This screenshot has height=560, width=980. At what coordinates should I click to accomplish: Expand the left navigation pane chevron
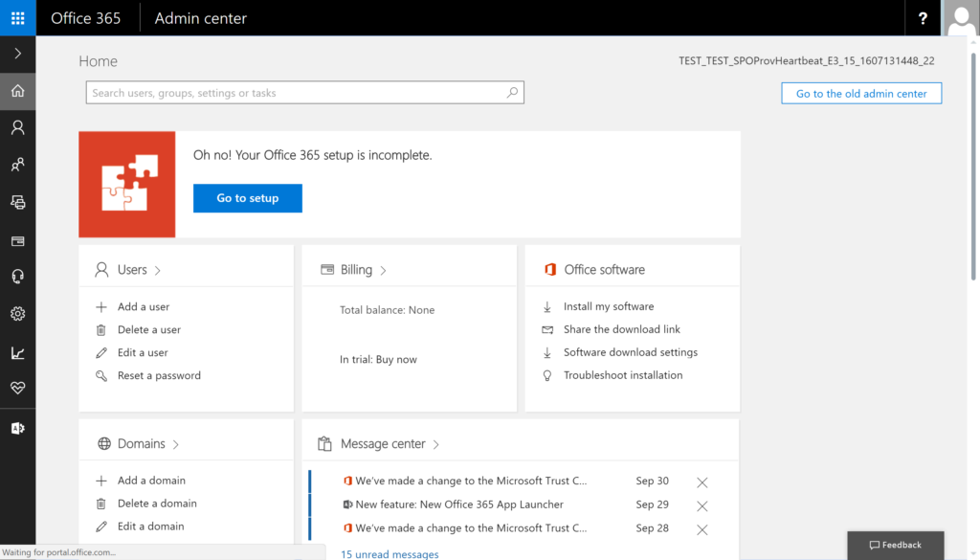17,54
